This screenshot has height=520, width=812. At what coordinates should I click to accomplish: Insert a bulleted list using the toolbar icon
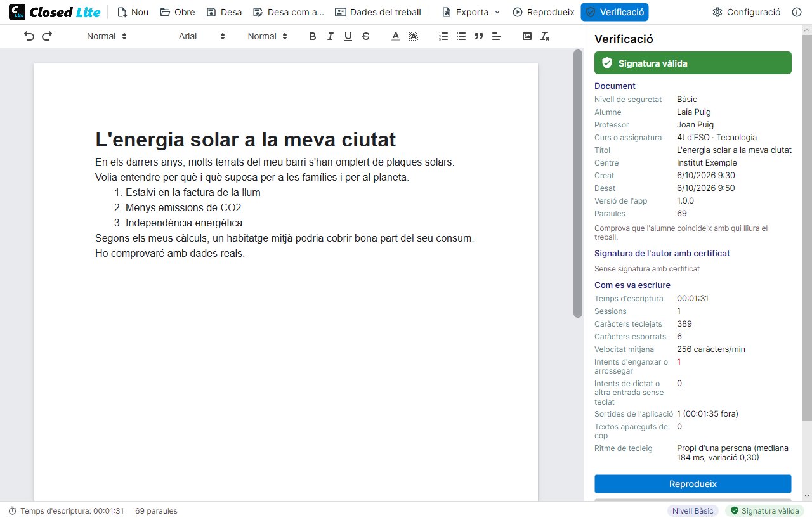pyautogui.click(x=461, y=36)
